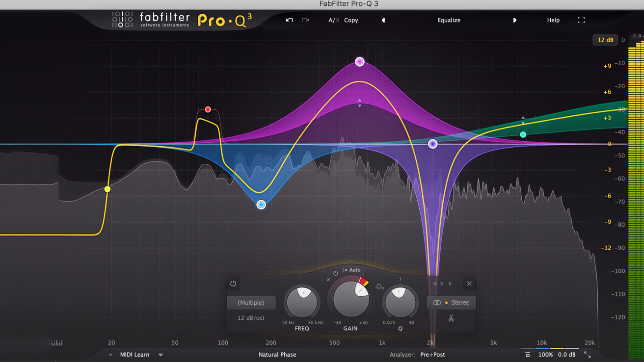This screenshot has height=362, width=644.
Task: Open the Equalize preset menu
Action: click(x=449, y=20)
